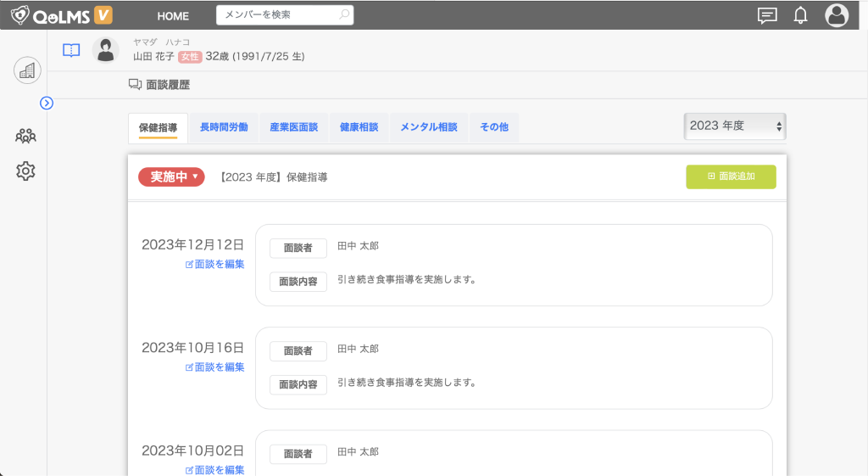
Task: Edit the 2023年12月12日 interview entry
Action: point(215,264)
